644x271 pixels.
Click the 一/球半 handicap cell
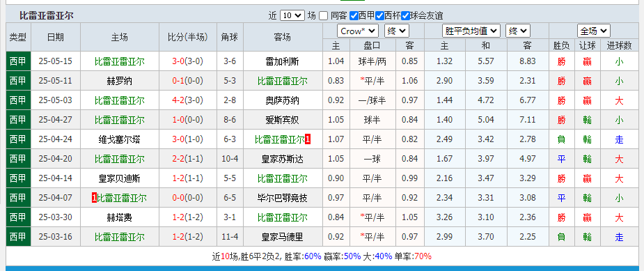tap(372, 100)
